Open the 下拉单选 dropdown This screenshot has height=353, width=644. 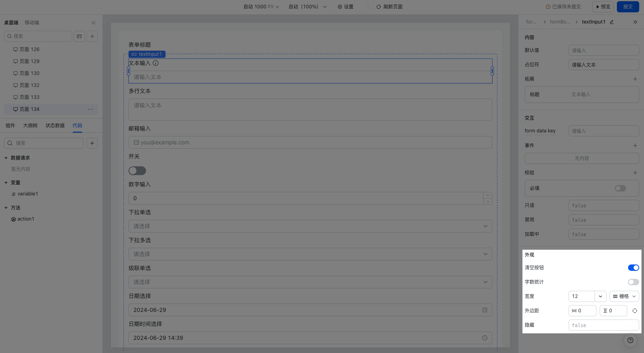310,226
